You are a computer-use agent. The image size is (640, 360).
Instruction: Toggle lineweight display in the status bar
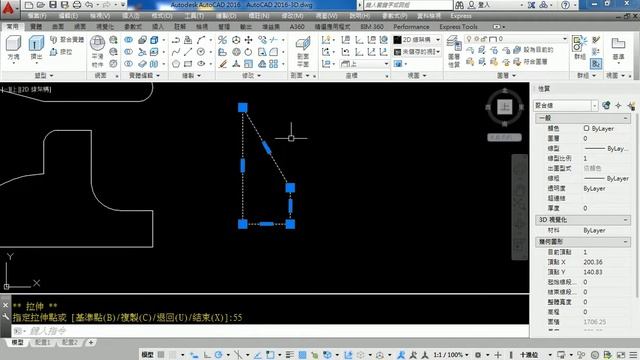(x=290, y=355)
